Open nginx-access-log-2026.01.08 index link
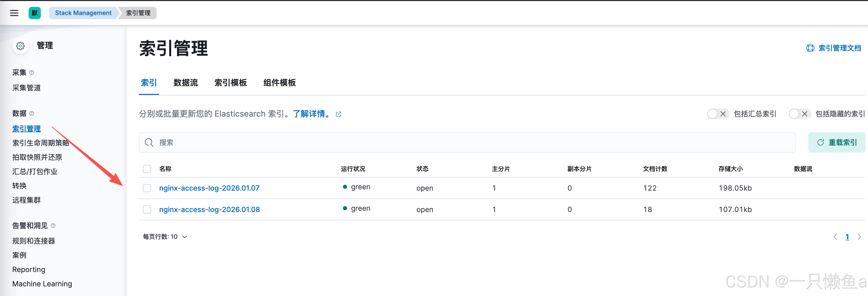The height and width of the screenshot is (296, 868). [x=209, y=210]
